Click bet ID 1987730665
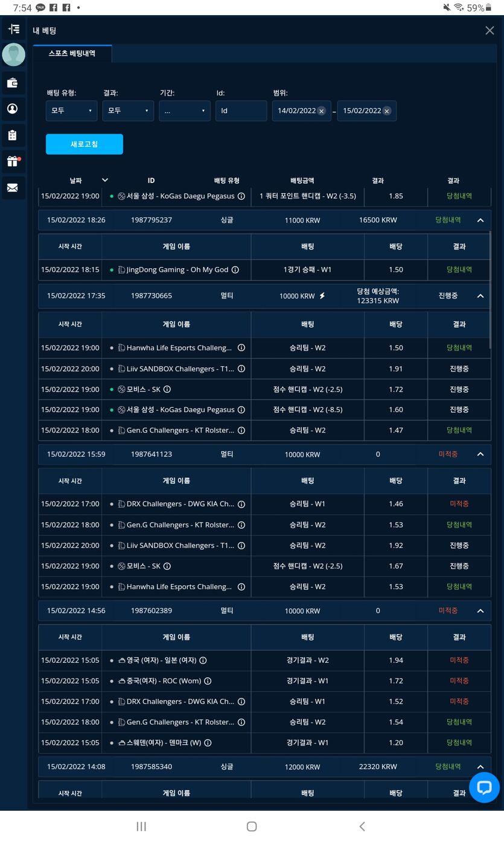504x841 pixels. click(151, 296)
